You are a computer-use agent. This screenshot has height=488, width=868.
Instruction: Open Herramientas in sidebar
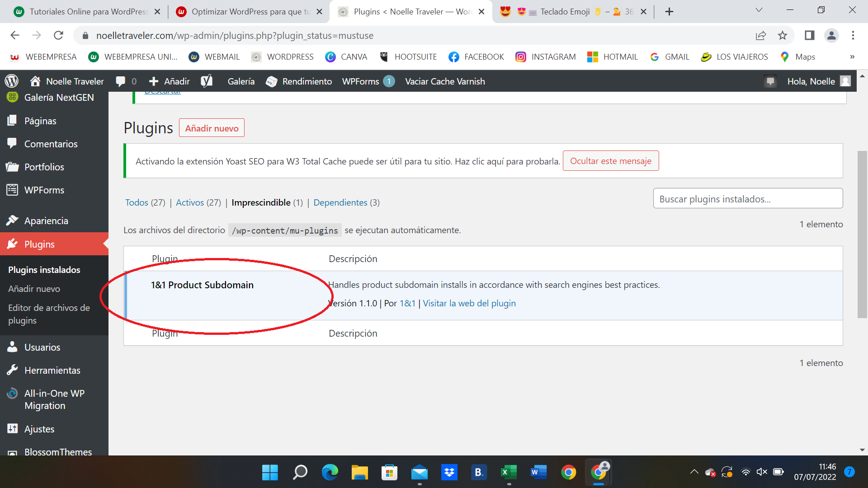[x=54, y=370]
